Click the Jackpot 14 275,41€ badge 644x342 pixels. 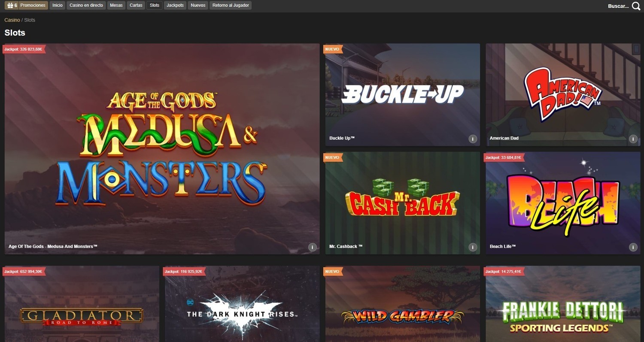coord(504,272)
